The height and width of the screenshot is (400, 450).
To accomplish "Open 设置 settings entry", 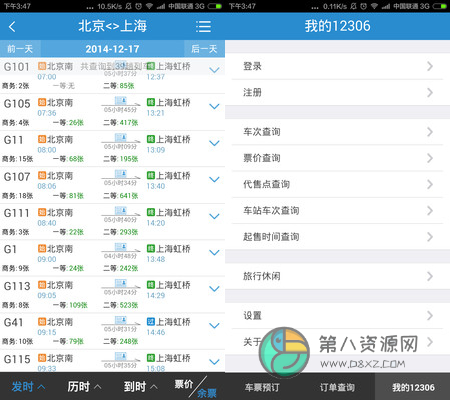I will 337,315.
